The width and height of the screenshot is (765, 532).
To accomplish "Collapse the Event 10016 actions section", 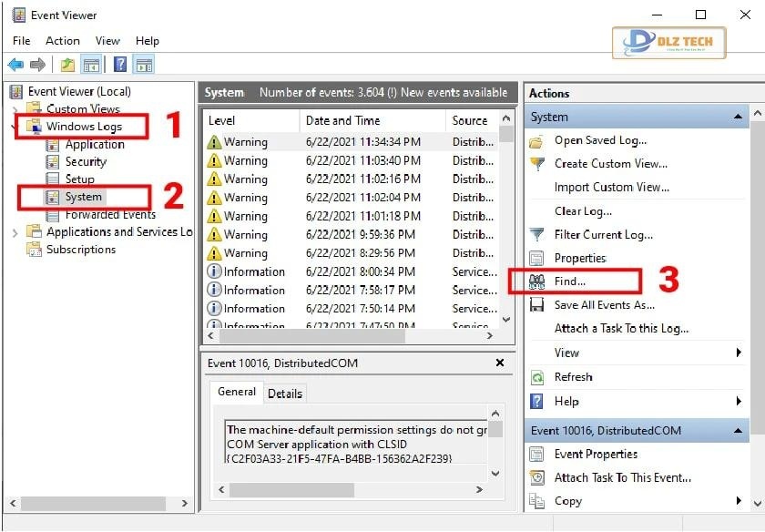I will click(x=739, y=431).
